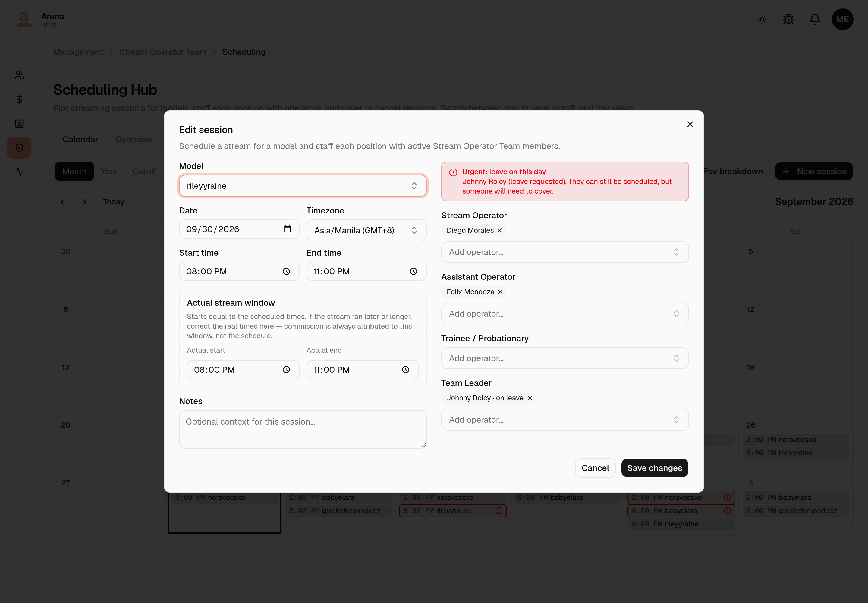Click the Actual end clock icon
The height and width of the screenshot is (603, 868).
(406, 370)
